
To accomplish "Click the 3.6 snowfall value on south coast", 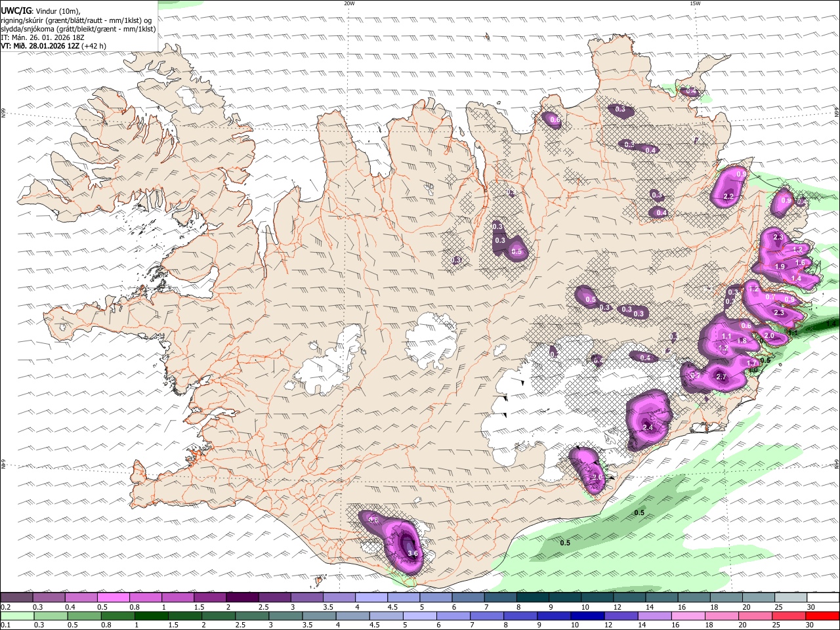I will coord(413,554).
